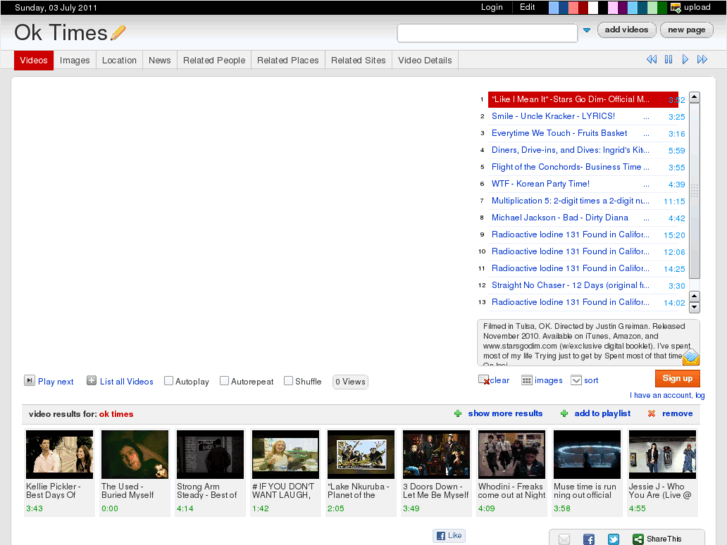Click the clear playlist icon
727x545 pixels.
(484, 380)
